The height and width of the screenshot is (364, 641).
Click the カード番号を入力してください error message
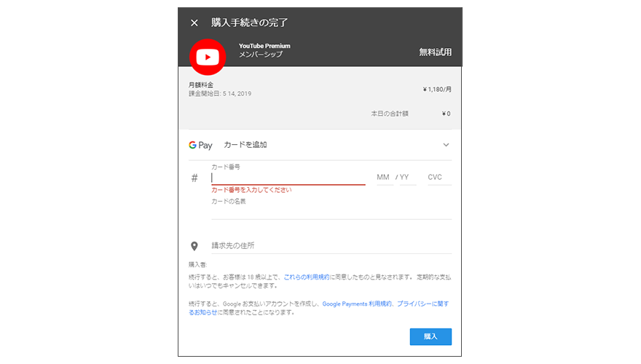click(x=251, y=190)
